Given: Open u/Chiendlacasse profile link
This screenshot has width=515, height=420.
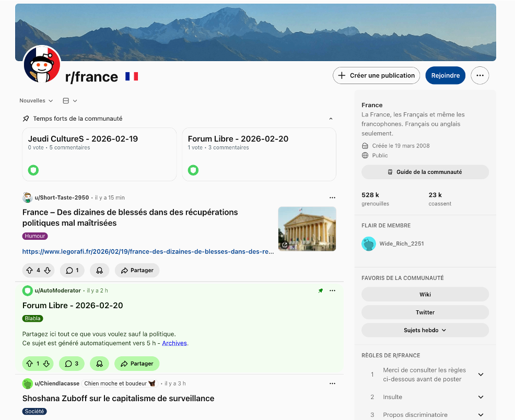Looking at the screenshot, I should (57, 383).
